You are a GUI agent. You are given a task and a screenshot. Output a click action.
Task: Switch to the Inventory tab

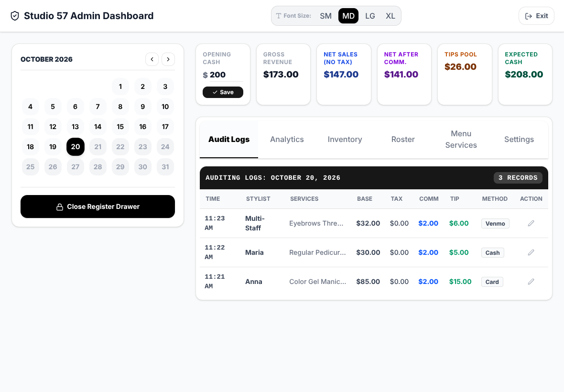click(x=345, y=140)
